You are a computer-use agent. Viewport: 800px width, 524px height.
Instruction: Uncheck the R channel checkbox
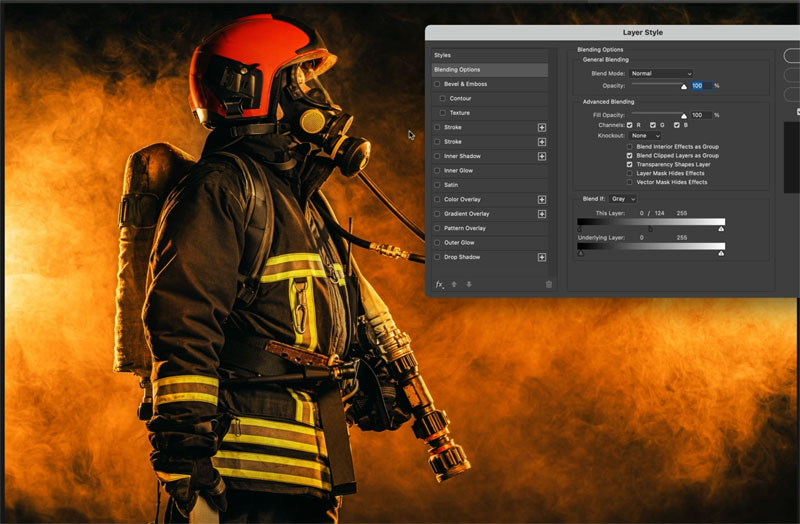coord(630,125)
